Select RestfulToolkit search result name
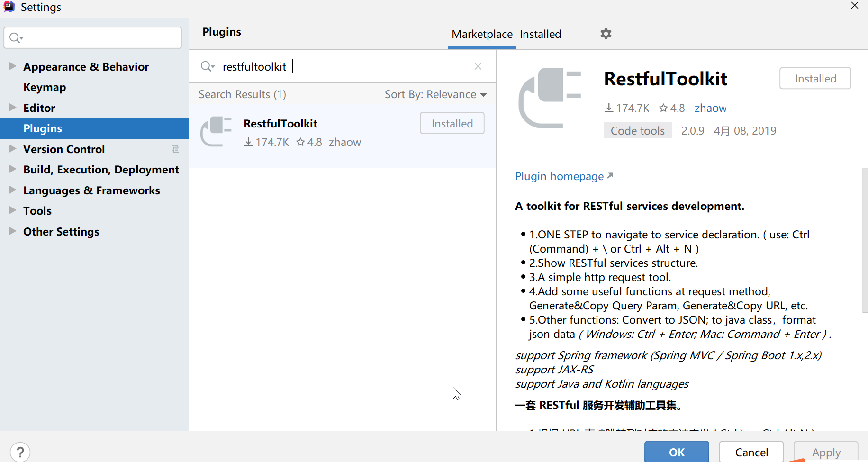This screenshot has width=868, height=462. click(280, 124)
